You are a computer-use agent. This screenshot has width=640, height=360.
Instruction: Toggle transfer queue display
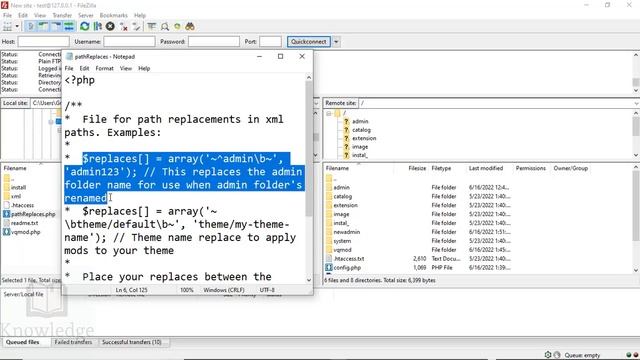click(x=69, y=27)
